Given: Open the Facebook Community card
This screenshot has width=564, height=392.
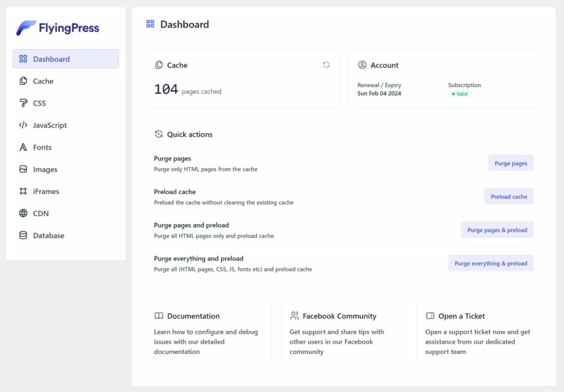Looking at the screenshot, I should click(343, 332).
